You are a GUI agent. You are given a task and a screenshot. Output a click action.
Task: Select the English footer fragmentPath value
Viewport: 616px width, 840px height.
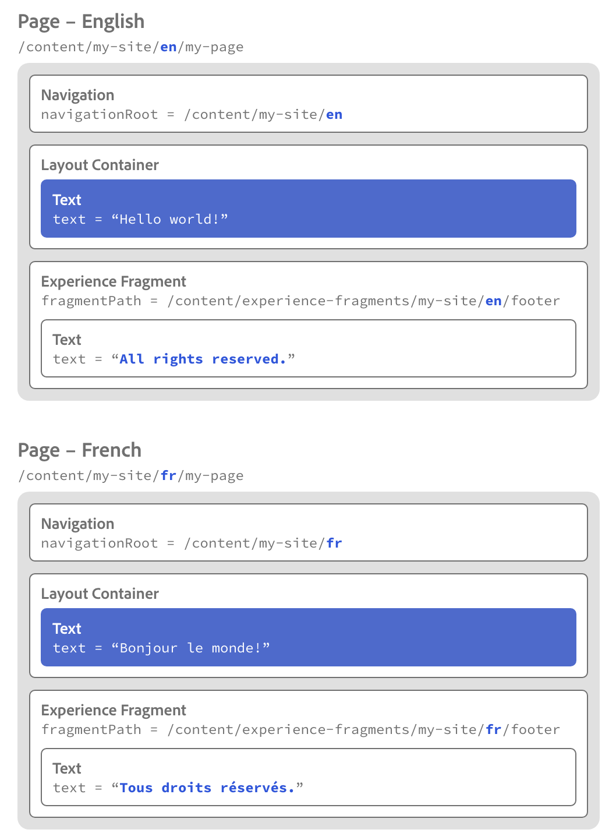[x=363, y=301]
